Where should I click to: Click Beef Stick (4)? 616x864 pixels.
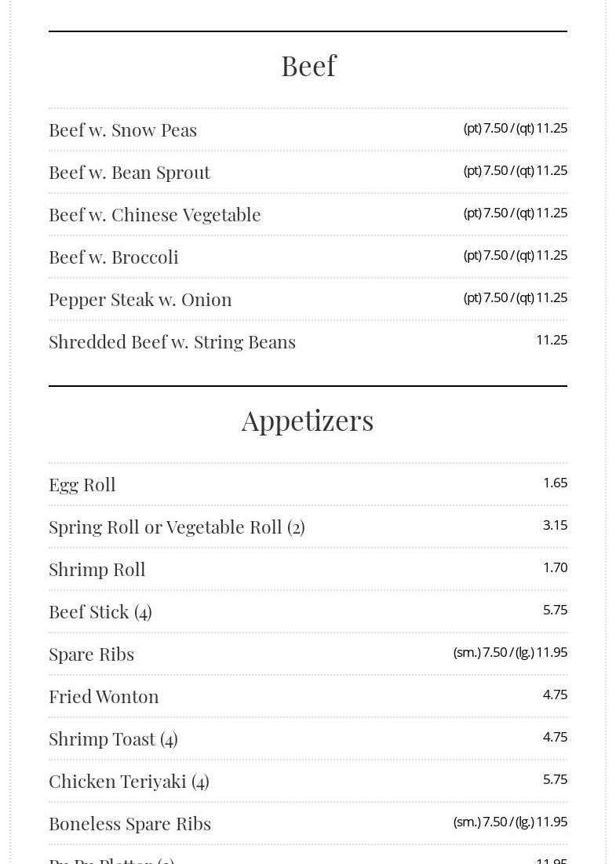[100, 611]
